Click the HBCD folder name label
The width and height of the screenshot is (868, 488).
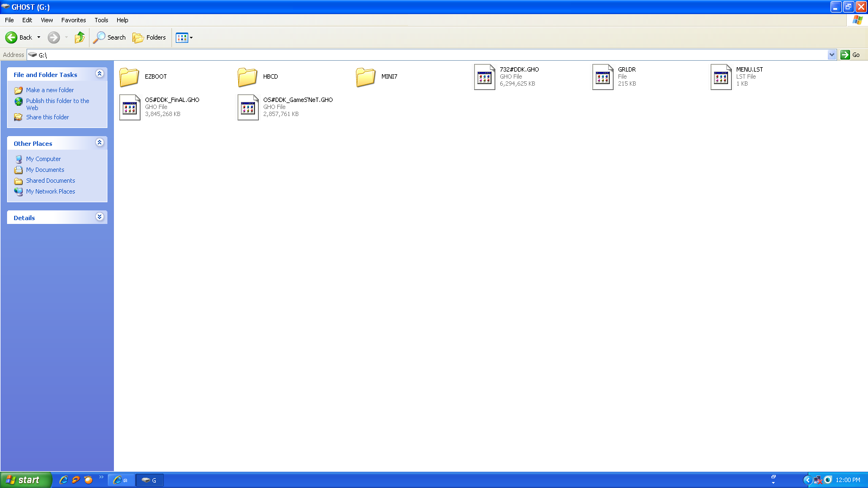(270, 77)
